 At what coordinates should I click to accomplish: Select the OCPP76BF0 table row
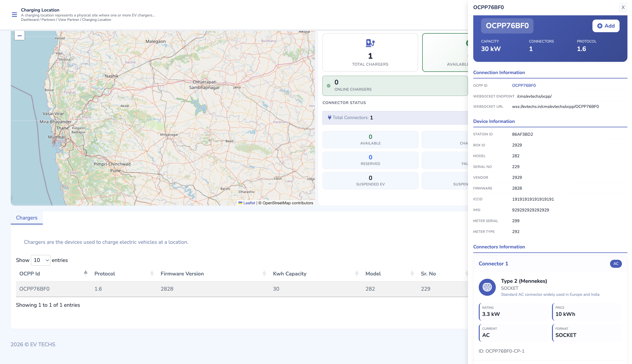pos(175,289)
